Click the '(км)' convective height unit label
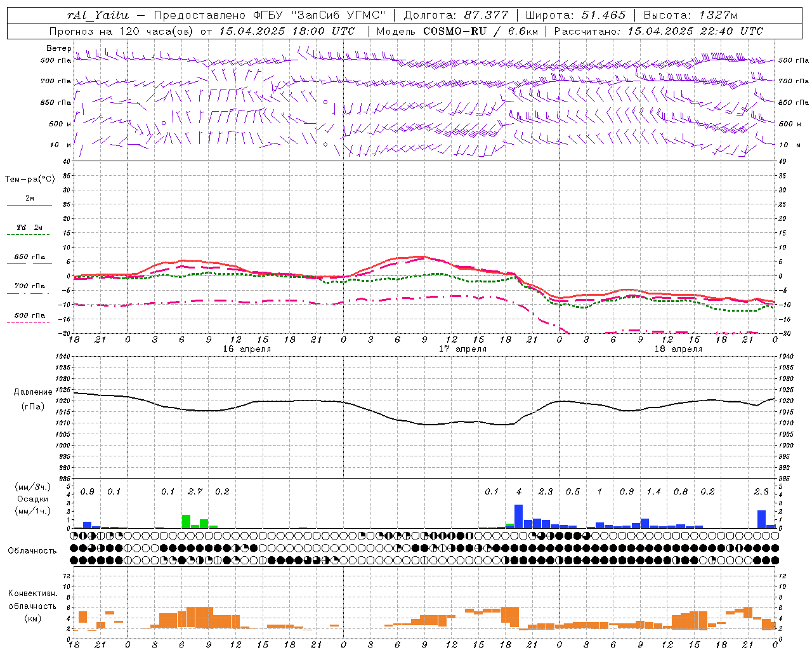The height and width of the screenshot is (650, 812). click(x=33, y=618)
